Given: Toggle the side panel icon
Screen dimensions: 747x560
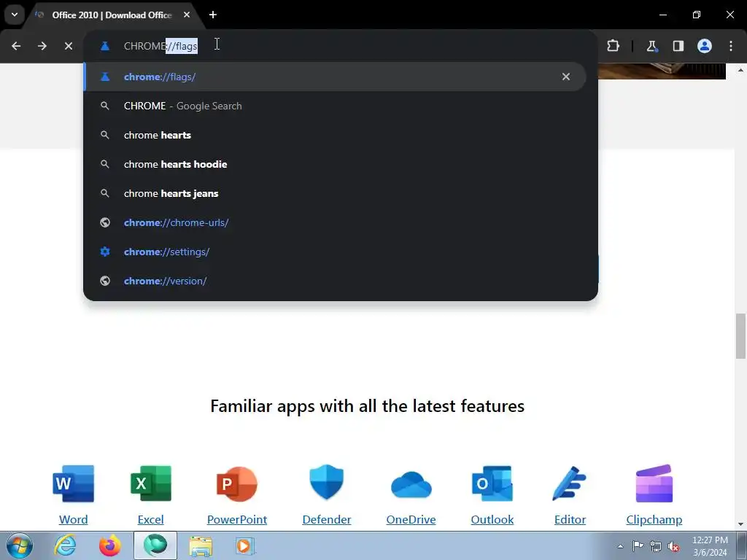Looking at the screenshot, I should (678, 46).
